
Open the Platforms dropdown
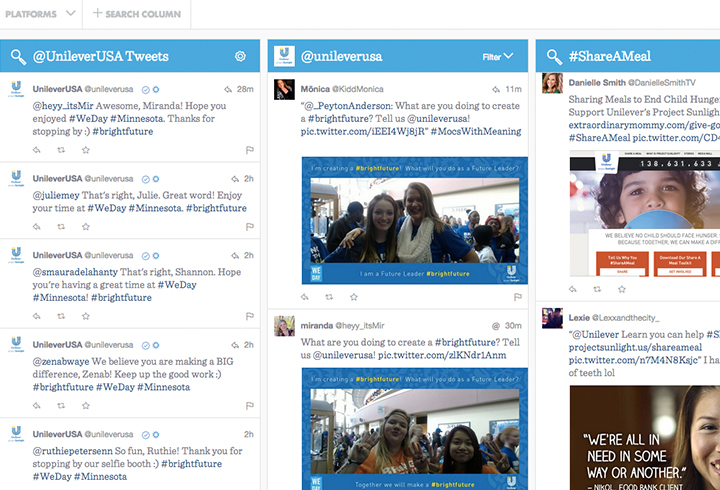[40, 14]
